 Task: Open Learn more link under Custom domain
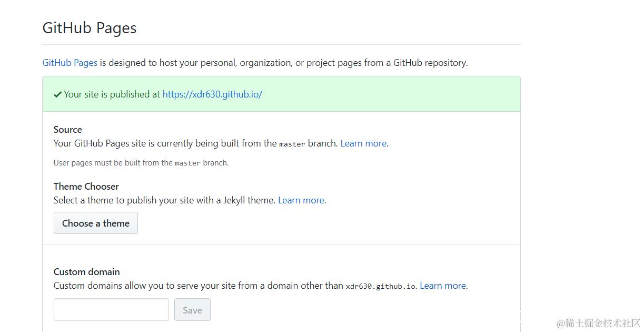pos(443,286)
